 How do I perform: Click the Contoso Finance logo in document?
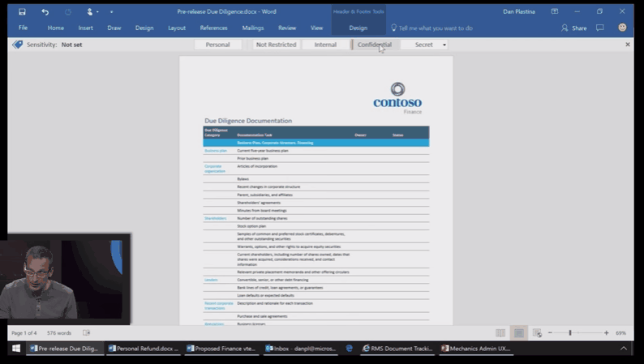[x=397, y=98]
